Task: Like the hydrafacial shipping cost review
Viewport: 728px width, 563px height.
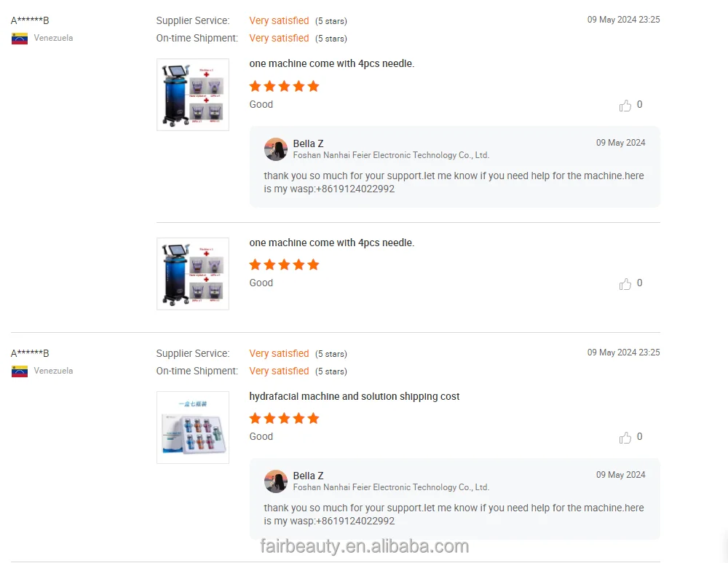Action: pos(625,438)
